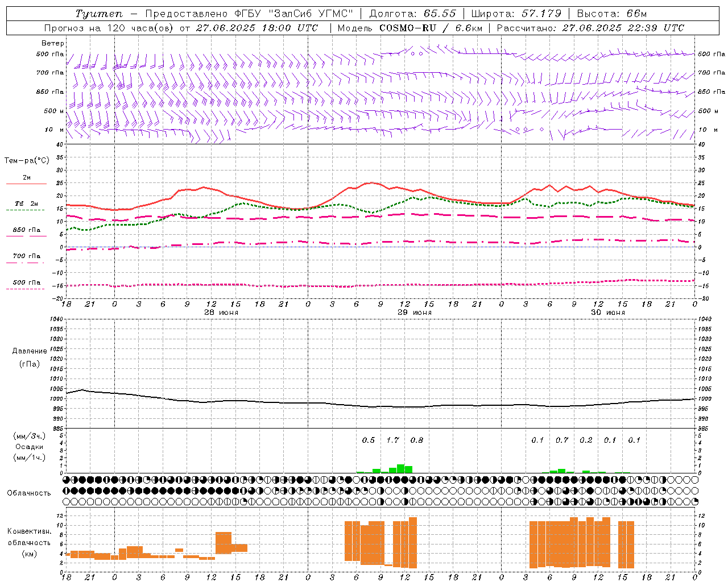Click the 'Модель COSMO-RU / 6.6км' label
This screenshot has height=582, width=728.
click(x=410, y=28)
